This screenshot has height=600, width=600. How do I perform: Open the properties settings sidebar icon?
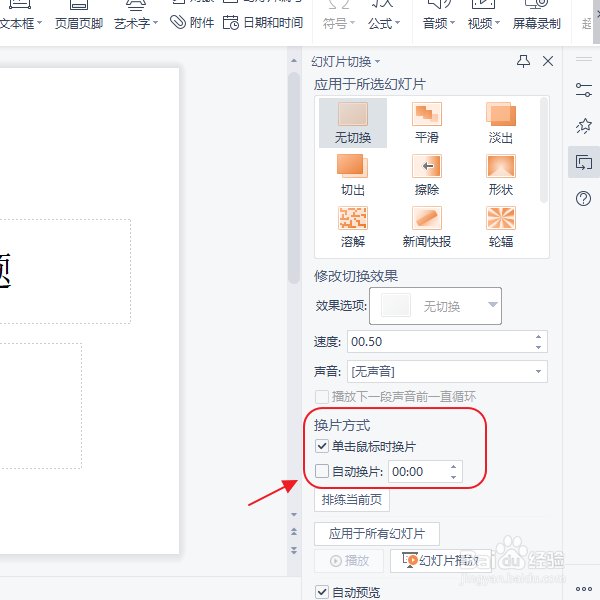pyautogui.click(x=584, y=90)
